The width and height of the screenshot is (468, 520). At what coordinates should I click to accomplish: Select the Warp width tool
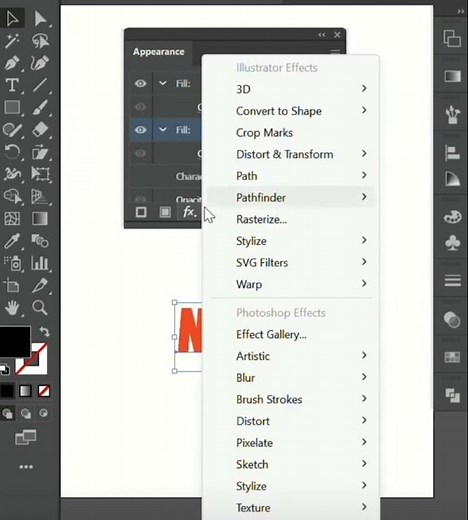point(12,174)
